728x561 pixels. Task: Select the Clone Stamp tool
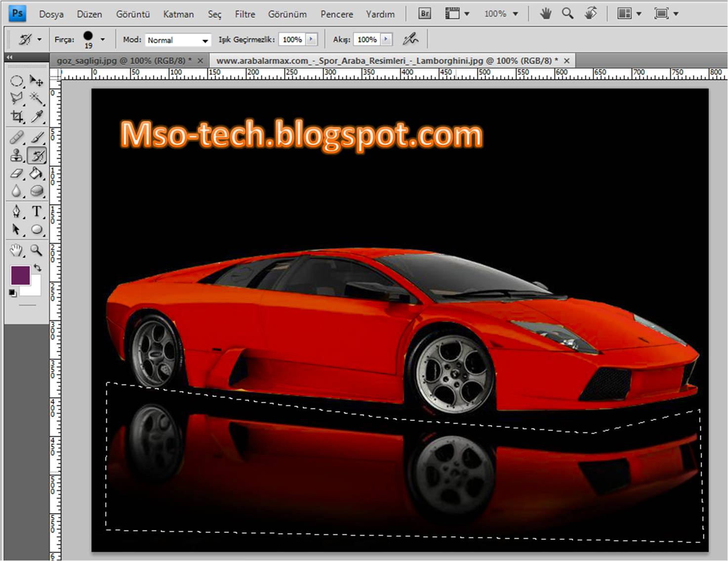click(17, 156)
